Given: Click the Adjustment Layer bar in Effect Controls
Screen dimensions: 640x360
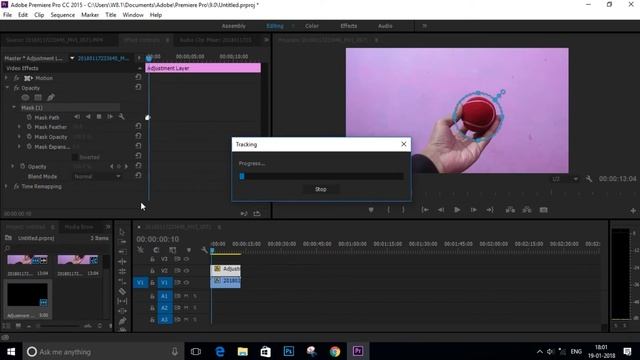Looking at the screenshot, I should pyautogui.click(x=203, y=68).
